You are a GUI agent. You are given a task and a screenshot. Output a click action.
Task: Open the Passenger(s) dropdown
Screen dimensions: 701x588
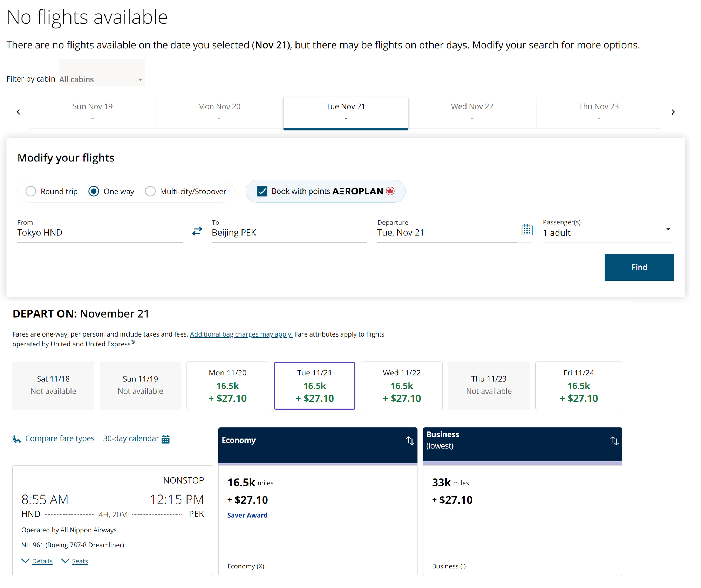(x=668, y=229)
